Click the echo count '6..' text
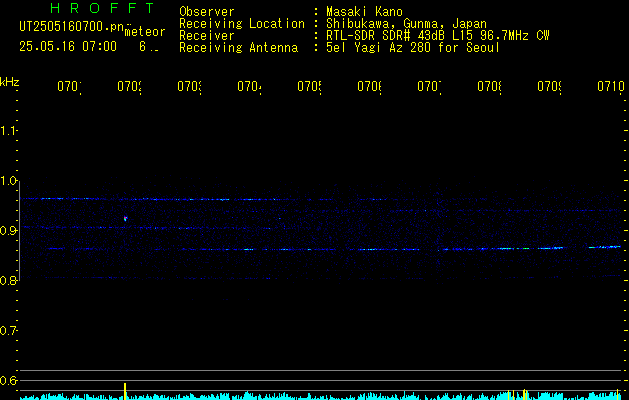The image size is (629, 400). pos(149,47)
